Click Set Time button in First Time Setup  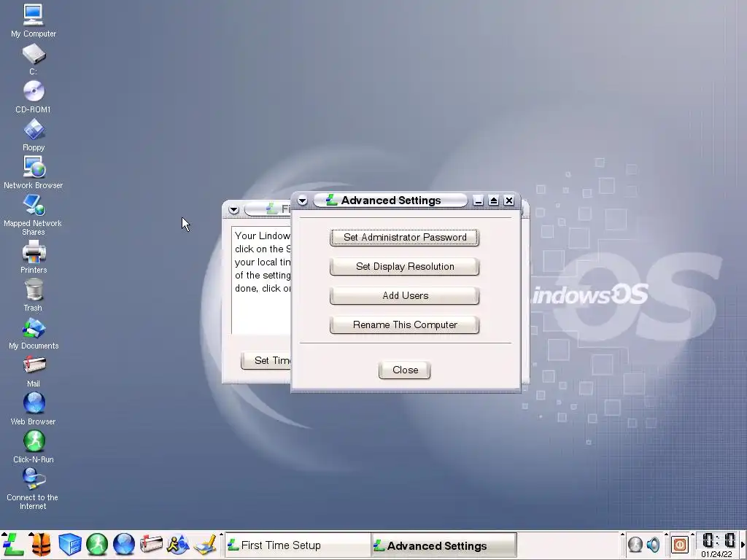(267, 360)
